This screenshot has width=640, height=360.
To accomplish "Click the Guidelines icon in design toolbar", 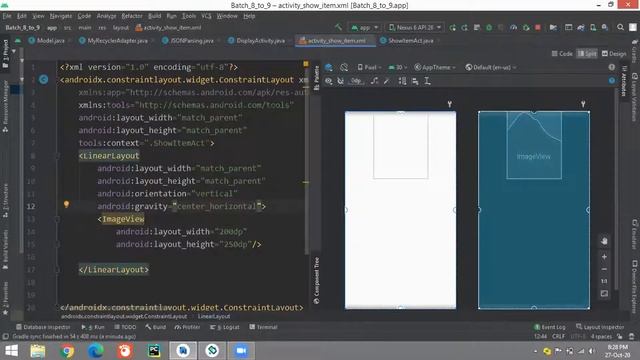I will pos(427,81).
